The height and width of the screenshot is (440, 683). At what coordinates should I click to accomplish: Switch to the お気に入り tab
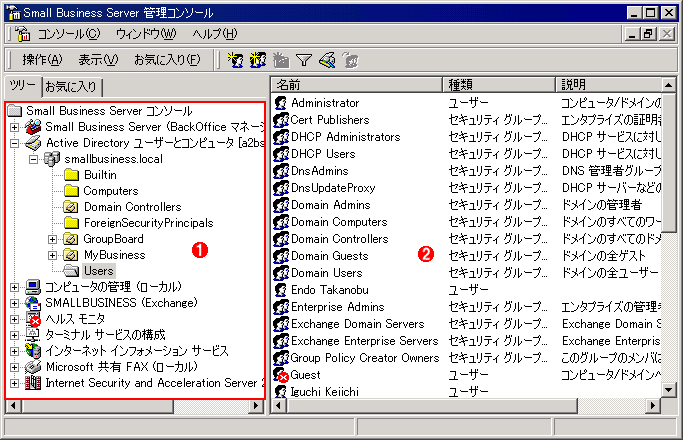(71, 87)
